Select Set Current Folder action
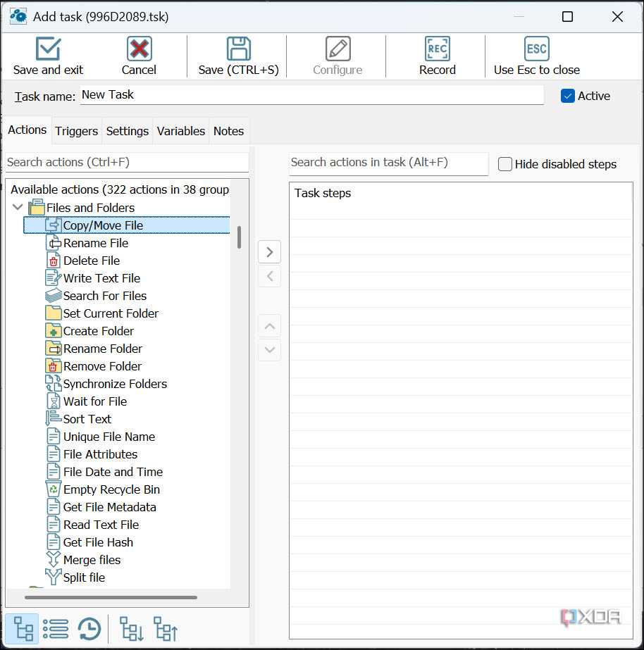644x650 pixels. click(x=111, y=313)
